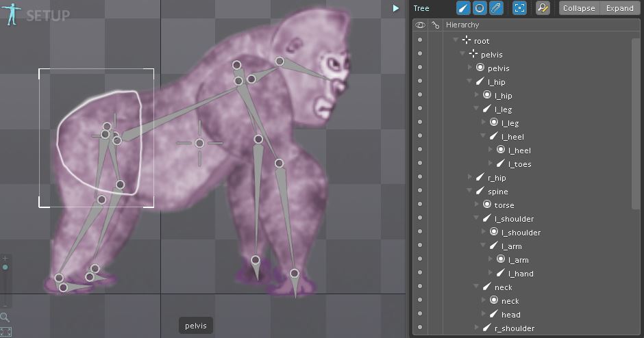The image size is (644, 338).
Task: Click the r_shoulder bone icon
Action: click(x=486, y=328)
